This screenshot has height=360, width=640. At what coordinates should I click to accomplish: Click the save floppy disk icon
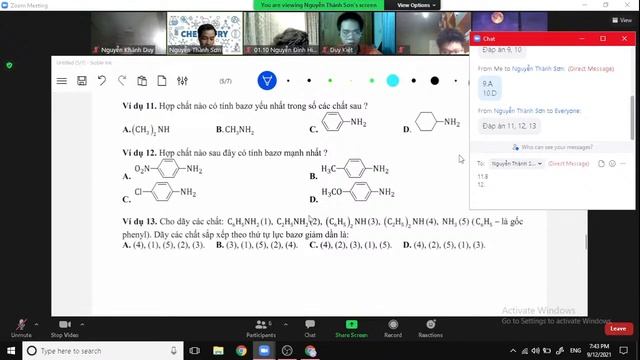[x=82, y=81]
